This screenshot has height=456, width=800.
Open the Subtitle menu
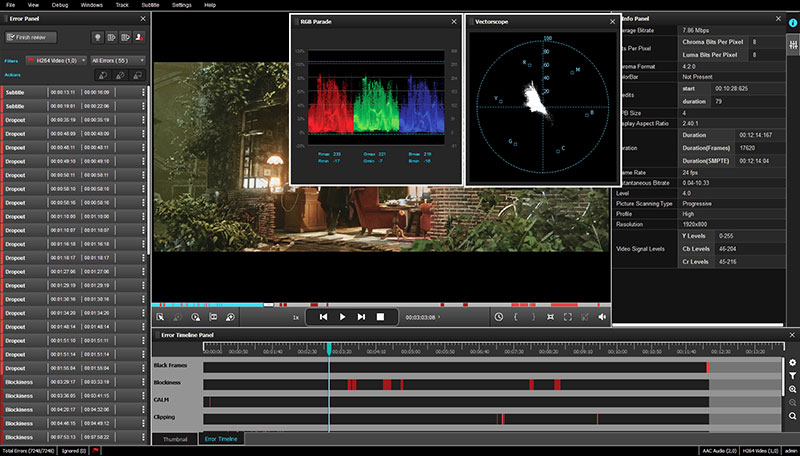pyautogui.click(x=151, y=5)
